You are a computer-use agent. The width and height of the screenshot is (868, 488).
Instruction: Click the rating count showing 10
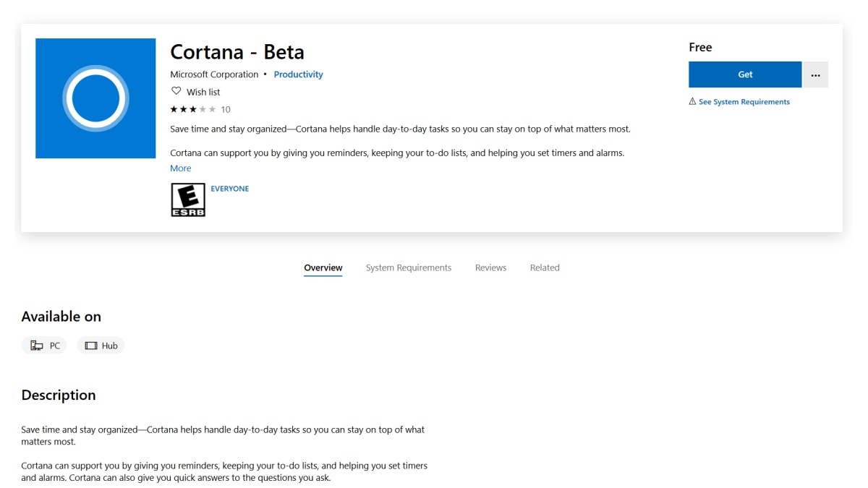click(x=225, y=109)
